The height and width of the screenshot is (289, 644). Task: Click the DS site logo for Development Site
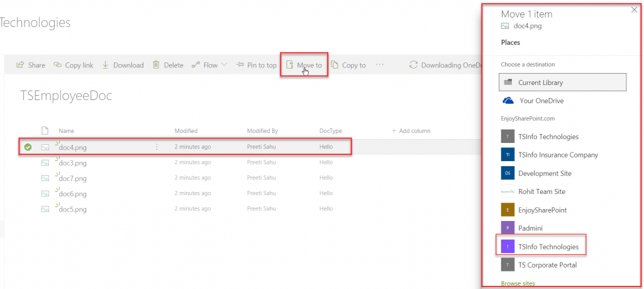508,173
